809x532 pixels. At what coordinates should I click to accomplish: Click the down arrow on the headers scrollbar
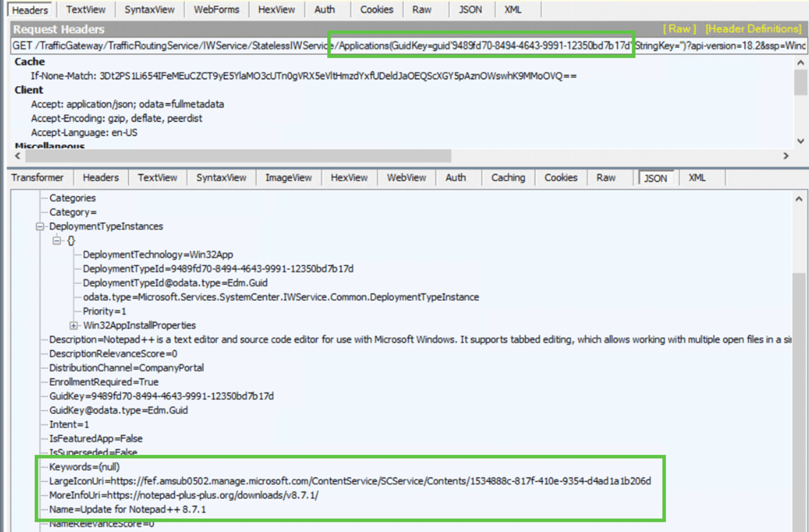pos(800,141)
